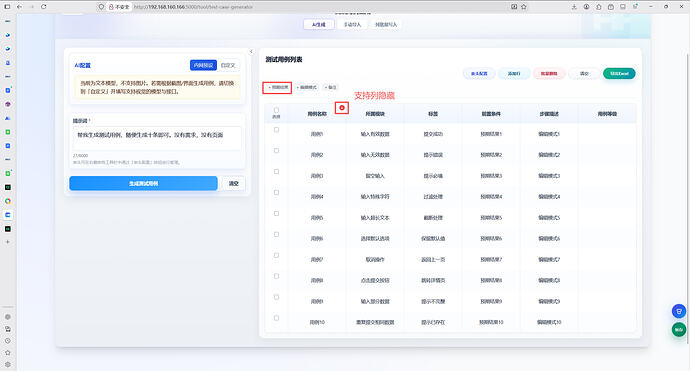Click the 标签 column header
Image resolution: width=690 pixels, height=371 pixels.
point(433,114)
